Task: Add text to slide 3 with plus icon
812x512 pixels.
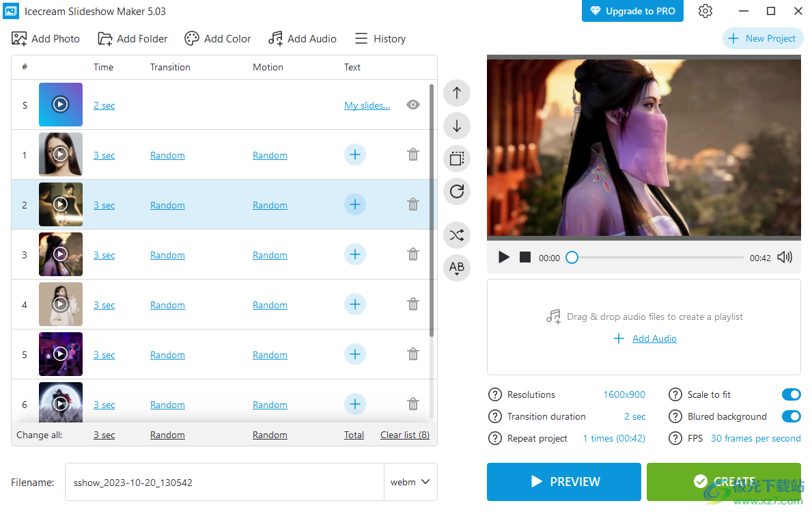Action: [354, 254]
